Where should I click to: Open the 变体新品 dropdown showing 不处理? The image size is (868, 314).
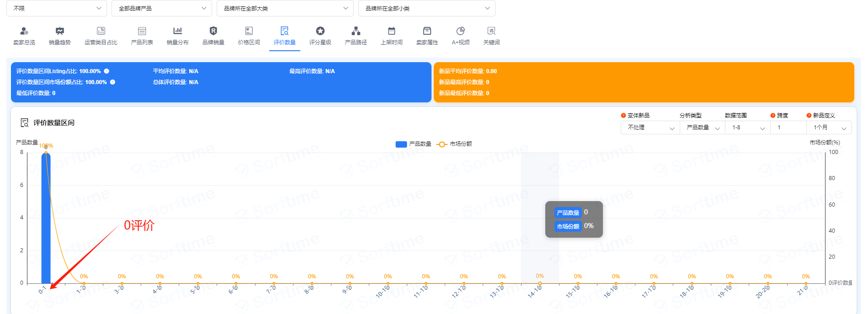650,128
